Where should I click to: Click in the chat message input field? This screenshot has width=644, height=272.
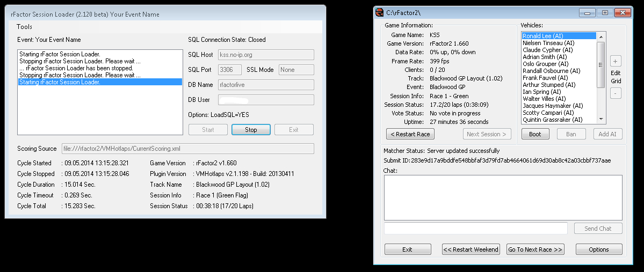475,228
